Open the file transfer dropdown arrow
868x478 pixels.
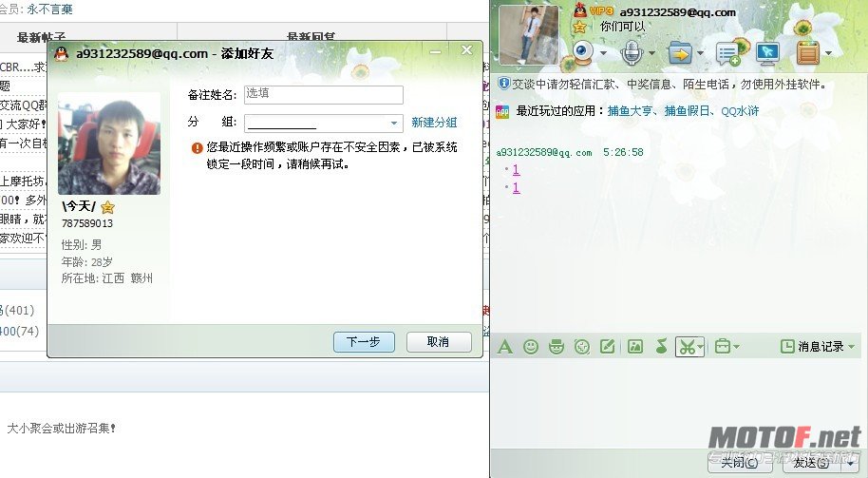[700, 54]
